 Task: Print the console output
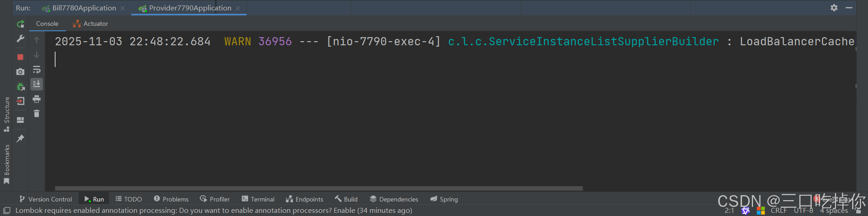click(37, 99)
